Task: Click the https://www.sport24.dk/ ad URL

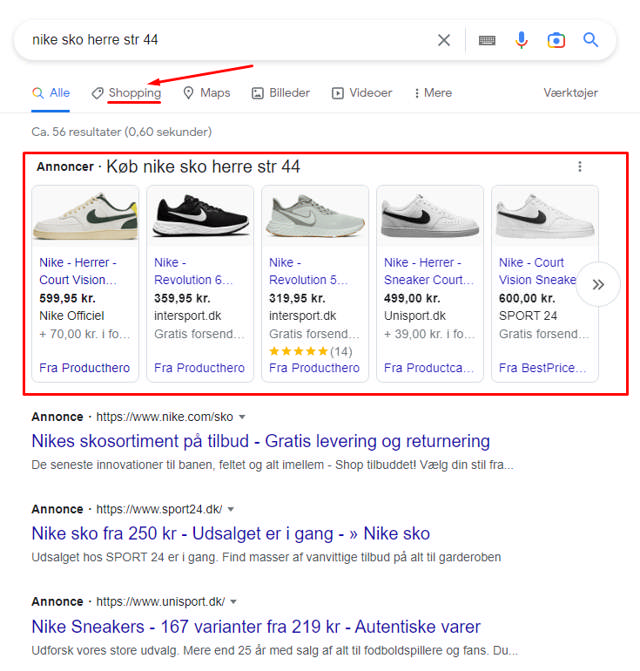Action: coord(159,509)
